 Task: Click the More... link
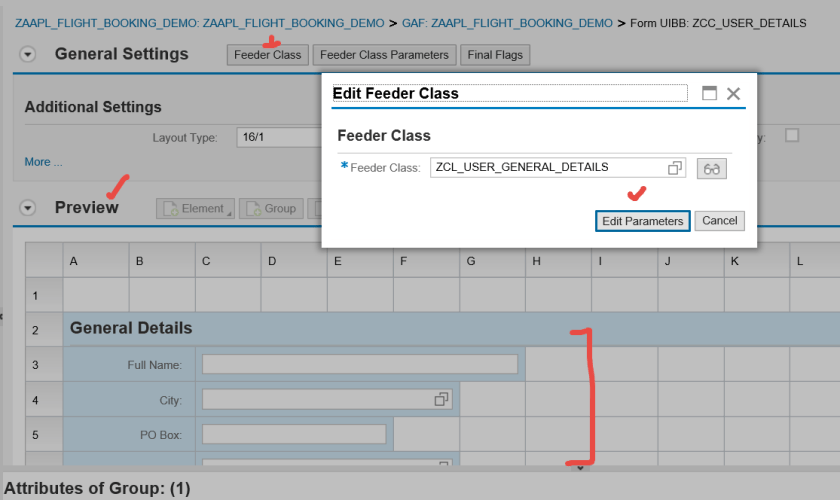tap(43, 162)
